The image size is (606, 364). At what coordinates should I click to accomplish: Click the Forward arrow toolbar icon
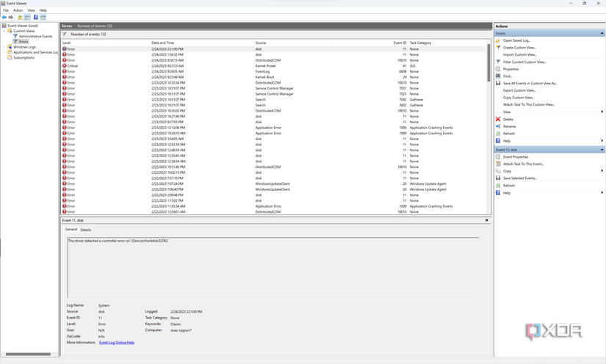coord(11,18)
